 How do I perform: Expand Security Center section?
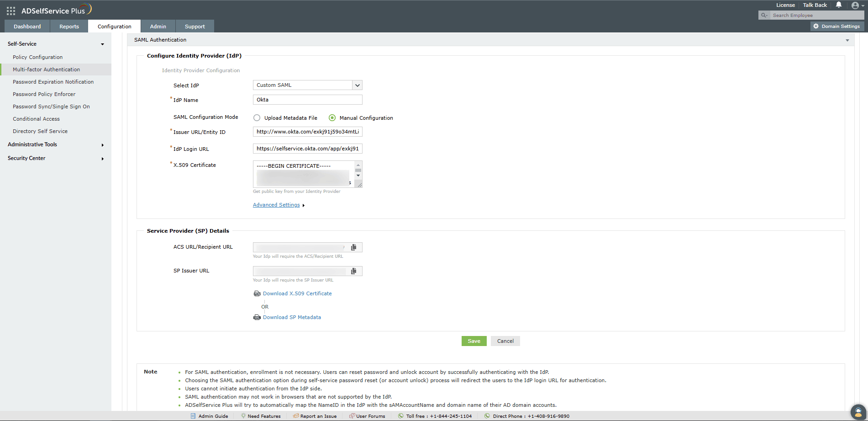coord(102,159)
